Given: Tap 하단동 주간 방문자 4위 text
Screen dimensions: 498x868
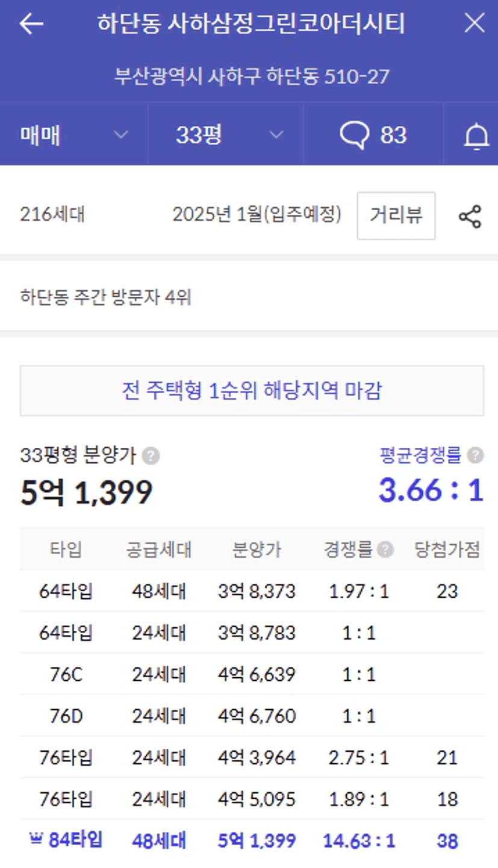Looking at the screenshot, I should [105, 297].
